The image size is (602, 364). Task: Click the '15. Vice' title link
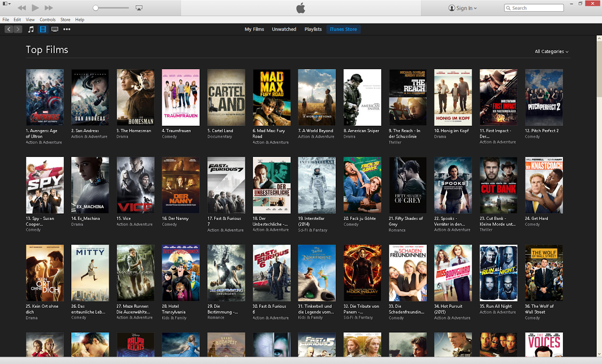[x=124, y=218]
